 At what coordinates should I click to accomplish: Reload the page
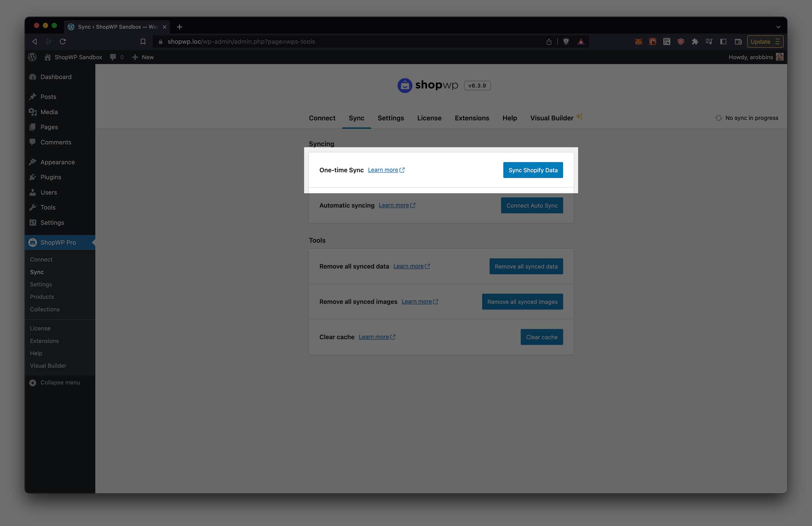pos(63,42)
